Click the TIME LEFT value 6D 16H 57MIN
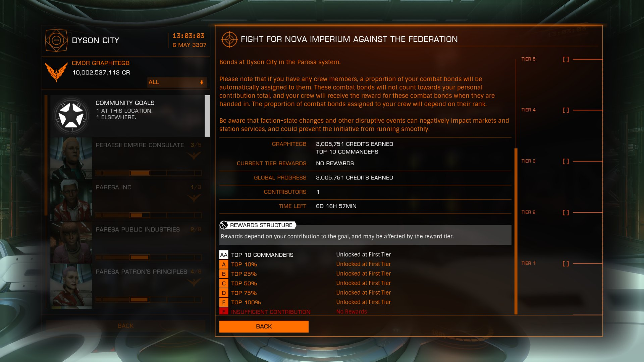Screen dimensions: 644x362 336,206
